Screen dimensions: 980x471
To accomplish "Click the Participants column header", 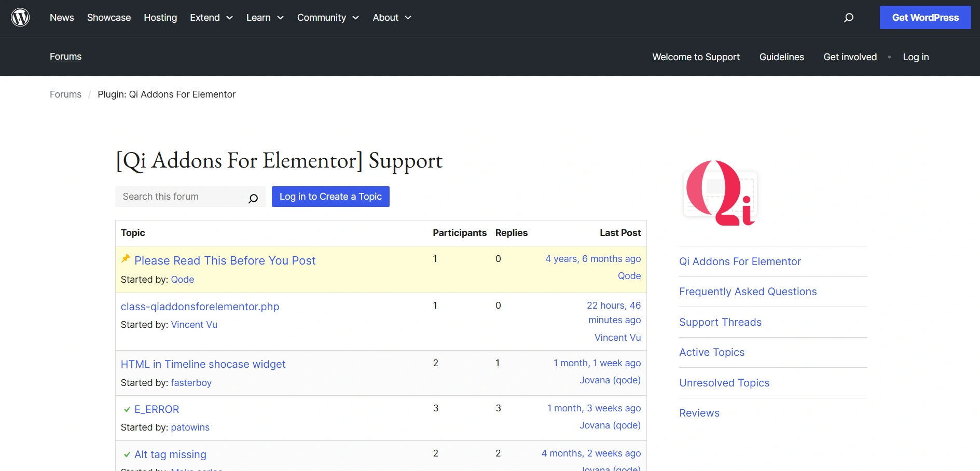I will click(460, 233).
